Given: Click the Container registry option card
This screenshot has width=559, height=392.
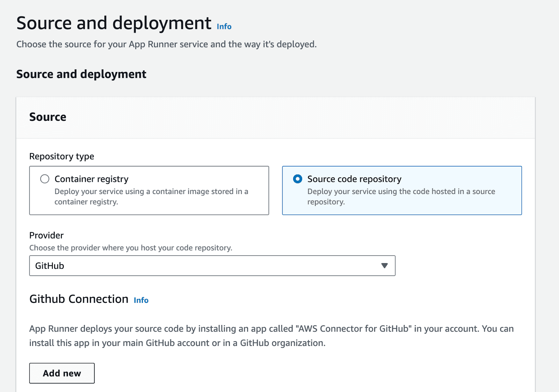Looking at the screenshot, I should tap(149, 191).
